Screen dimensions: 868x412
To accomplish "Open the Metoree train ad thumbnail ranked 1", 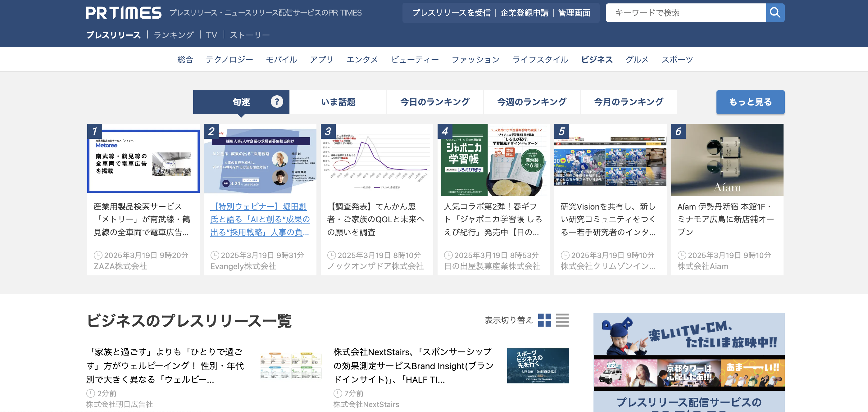I will point(143,160).
